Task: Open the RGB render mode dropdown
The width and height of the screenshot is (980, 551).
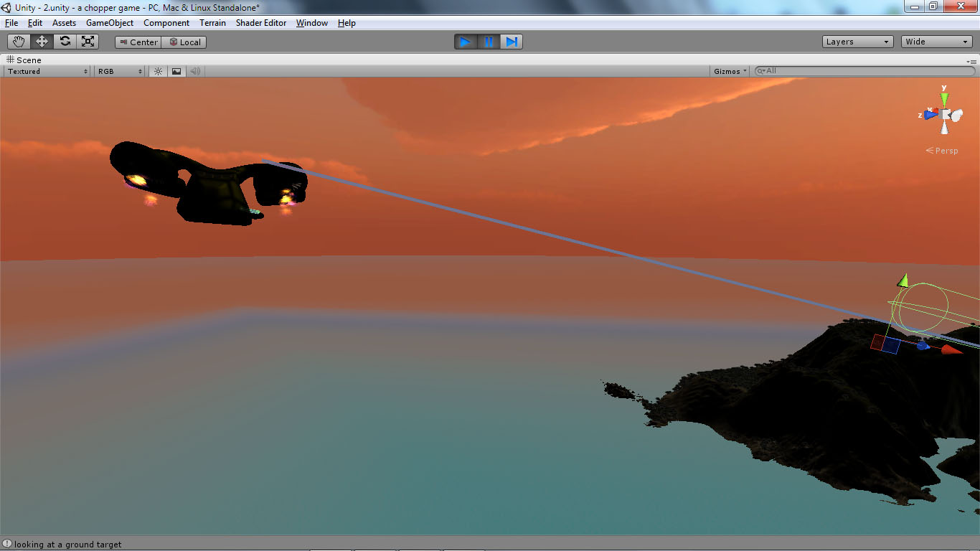Action: [121, 71]
